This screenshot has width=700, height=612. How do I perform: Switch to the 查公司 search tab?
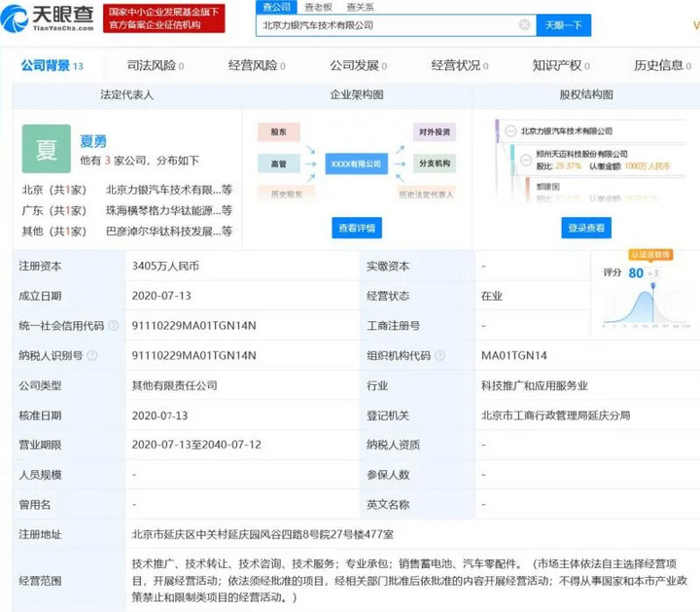click(x=276, y=7)
